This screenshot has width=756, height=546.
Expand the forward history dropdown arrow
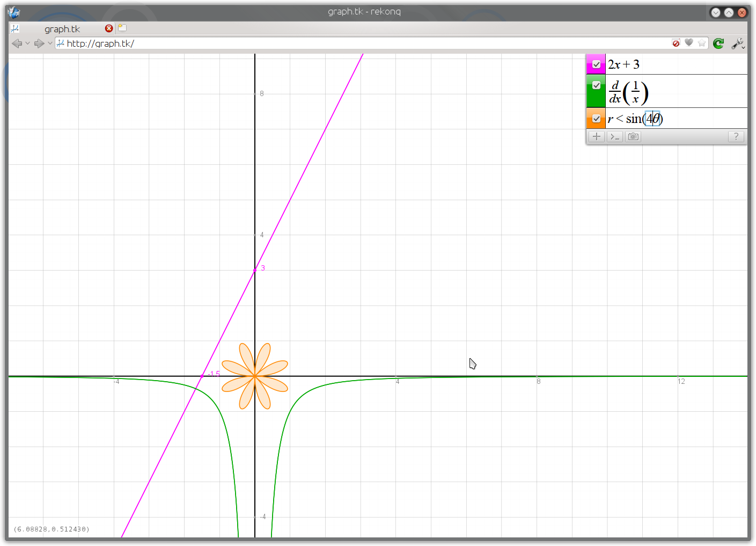click(x=50, y=43)
